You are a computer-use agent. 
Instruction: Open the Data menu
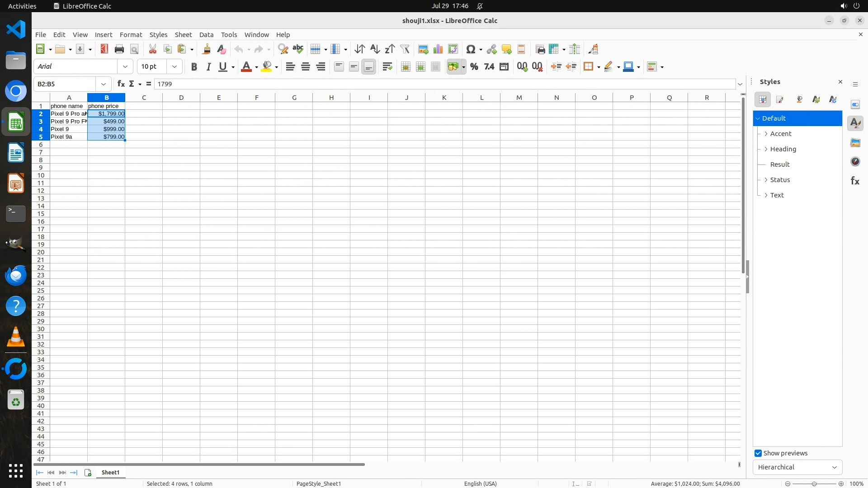pos(206,35)
